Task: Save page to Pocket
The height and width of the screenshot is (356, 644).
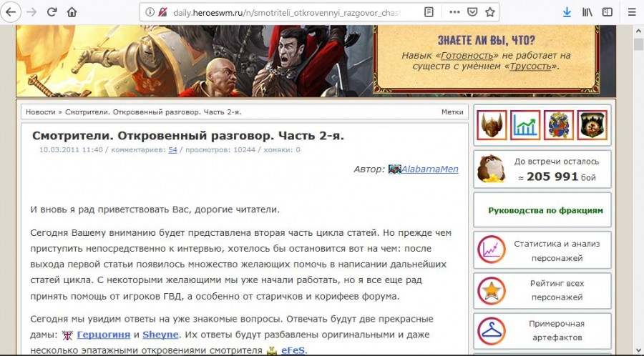Action: (472, 12)
